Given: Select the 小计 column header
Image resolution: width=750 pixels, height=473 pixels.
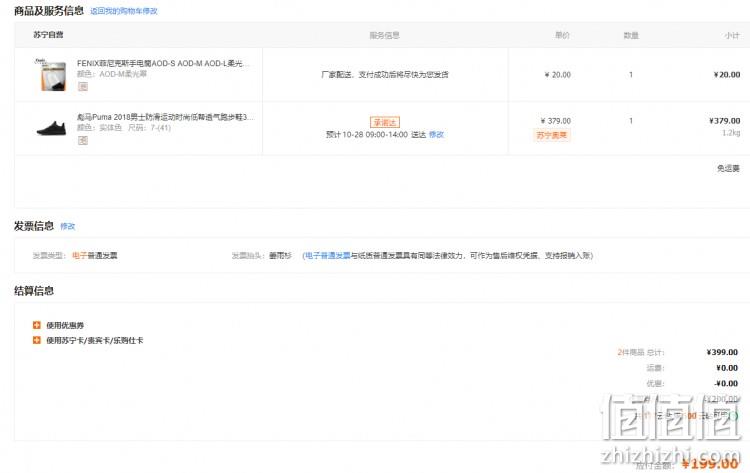Looking at the screenshot, I should click(x=732, y=35).
